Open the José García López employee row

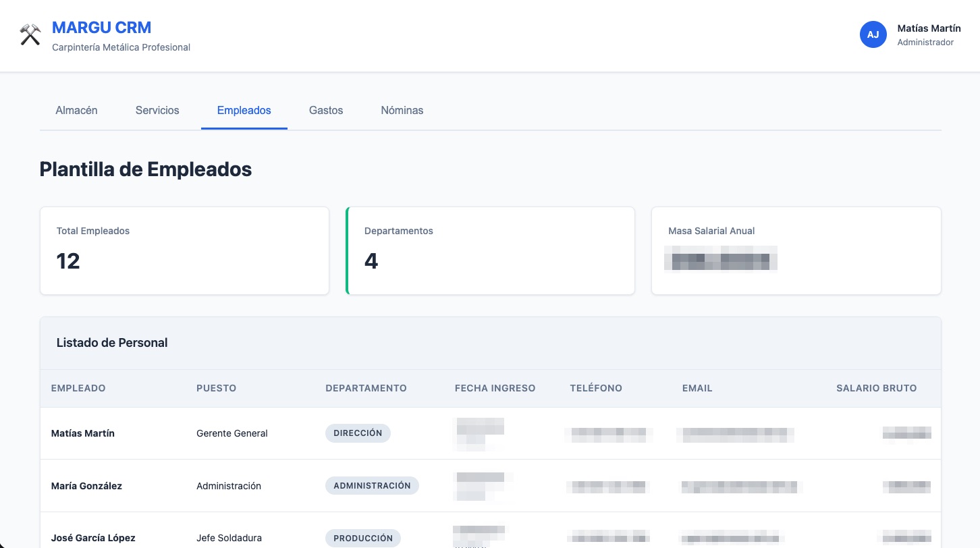[93, 538]
